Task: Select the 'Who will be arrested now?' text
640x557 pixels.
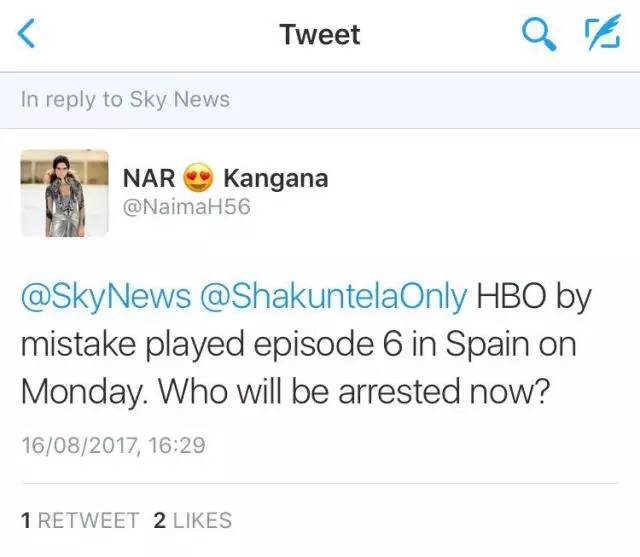Action: coord(354,391)
